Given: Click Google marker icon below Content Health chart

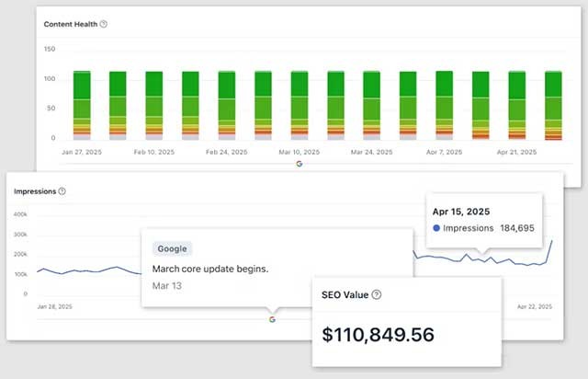Looking at the screenshot, I should 299,163.
